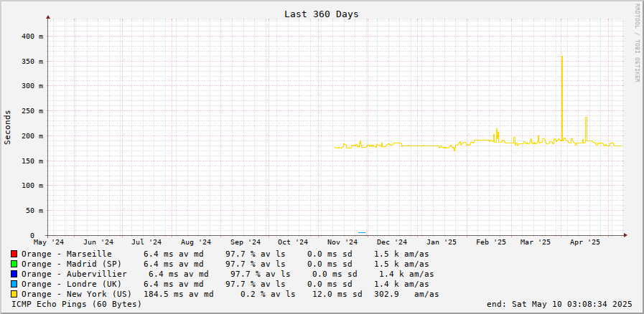Click the Marseille '6.4 ms av md' value
Viewport: 644px width, 314px height.
173,254
